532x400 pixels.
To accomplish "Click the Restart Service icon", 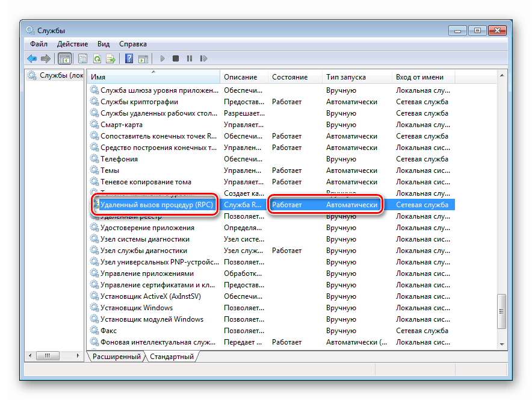I will click(x=203, y=59).
